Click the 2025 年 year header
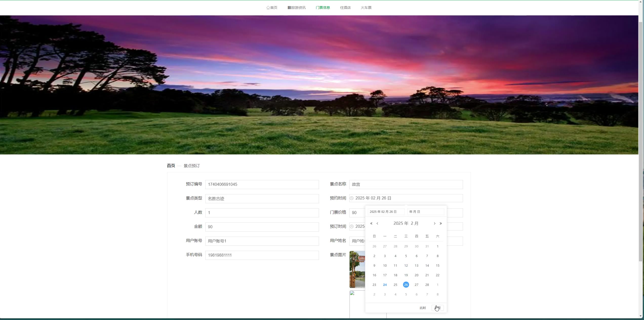The height and width of the screenshot is (320, 644). (x=401, y=223)
